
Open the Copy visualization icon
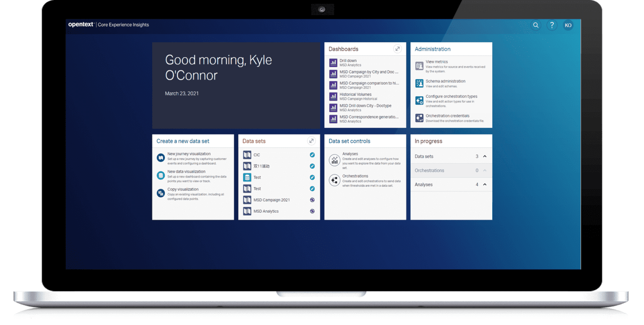160,193
